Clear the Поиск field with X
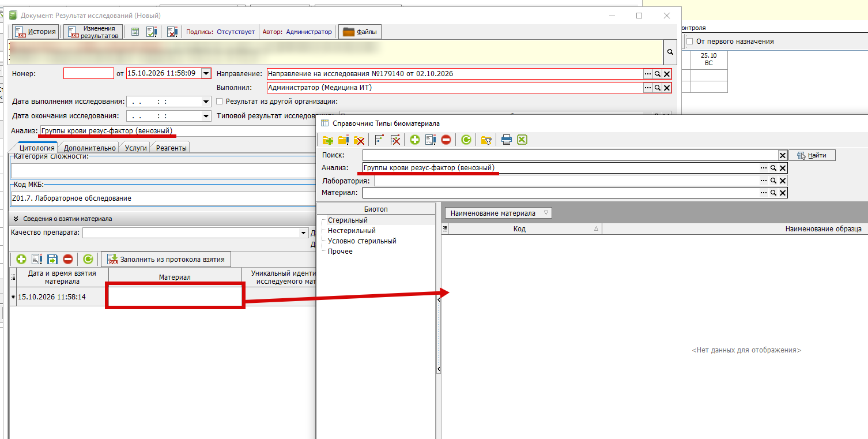Viewport: 868px width, 439px height. (783, 155)
